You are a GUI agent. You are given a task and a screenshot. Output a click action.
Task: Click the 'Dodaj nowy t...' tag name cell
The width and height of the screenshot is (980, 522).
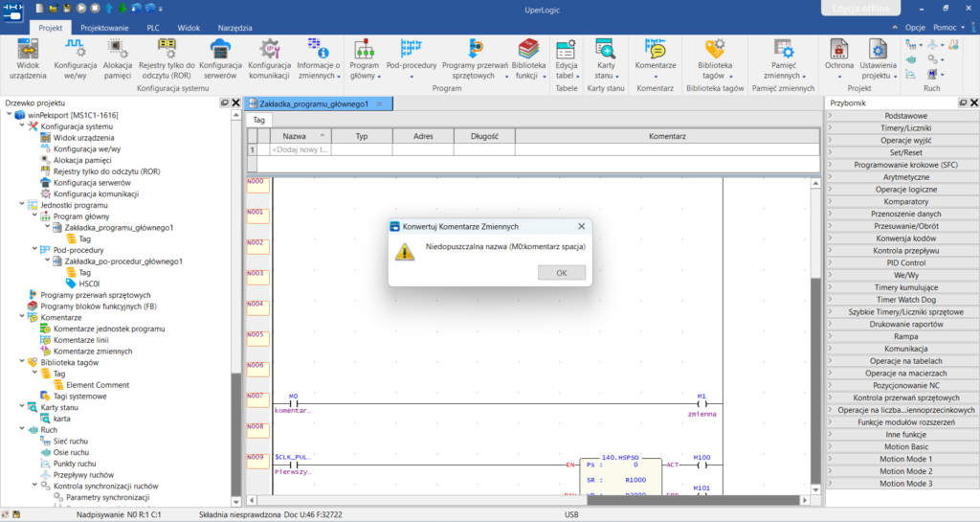point(300,149)
